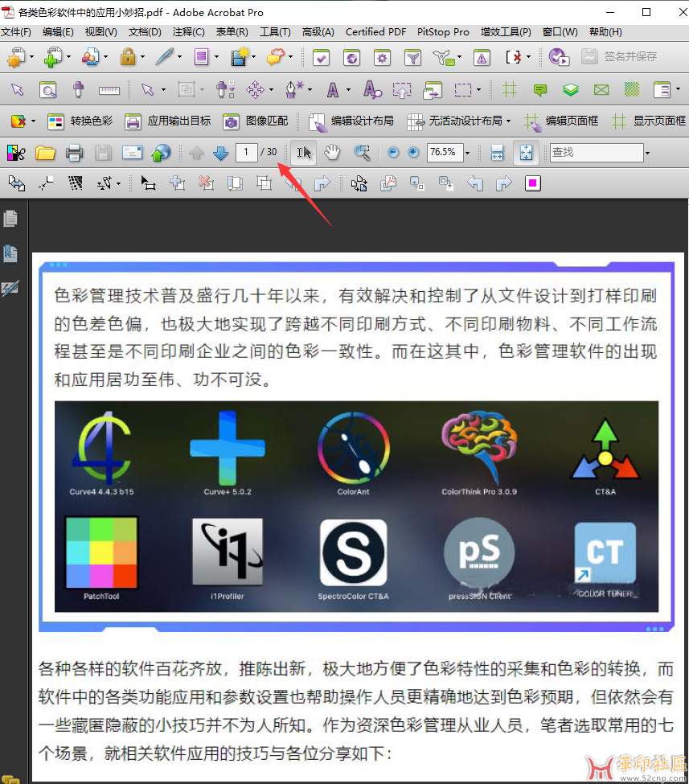This screenshot has width=689, height=784.
Task: Click the measure ruler tool icon
Action: 109,91
